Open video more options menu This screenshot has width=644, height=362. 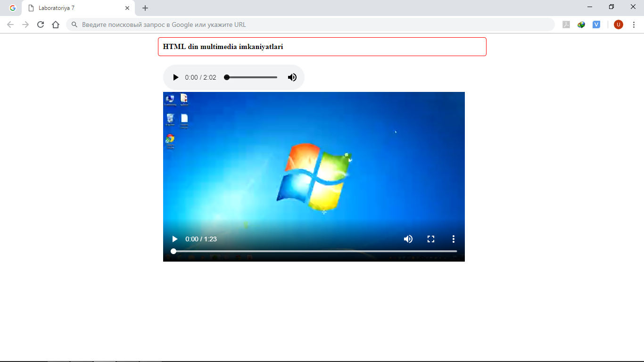point(454,239)
